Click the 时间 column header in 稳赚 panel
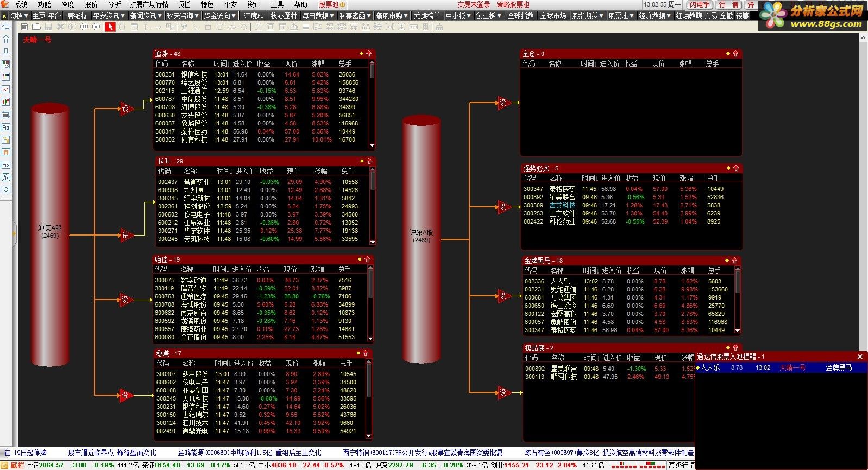Image resolution: width=868 pixels, height=470 pixels. 223,363
